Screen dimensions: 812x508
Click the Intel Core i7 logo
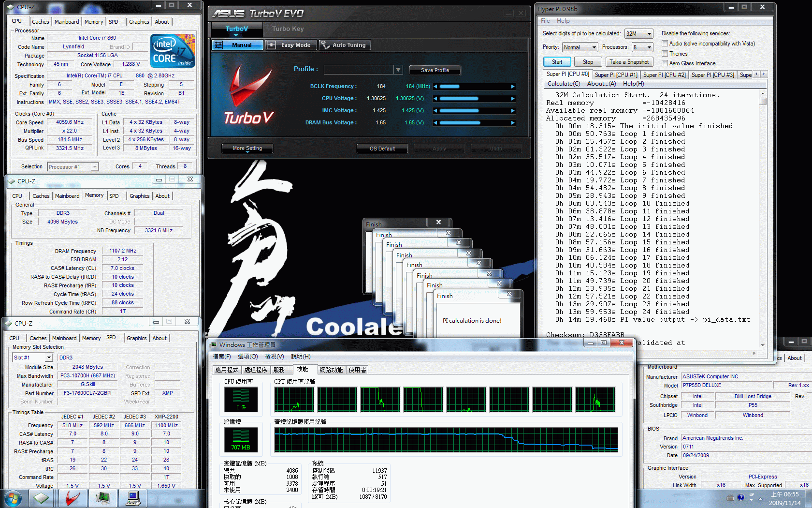coord(173,50)
